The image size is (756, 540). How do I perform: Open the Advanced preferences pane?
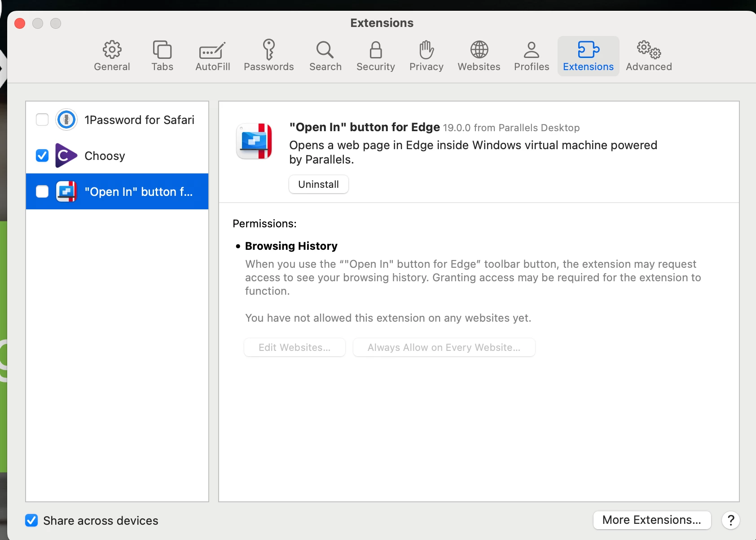[649, 56]
